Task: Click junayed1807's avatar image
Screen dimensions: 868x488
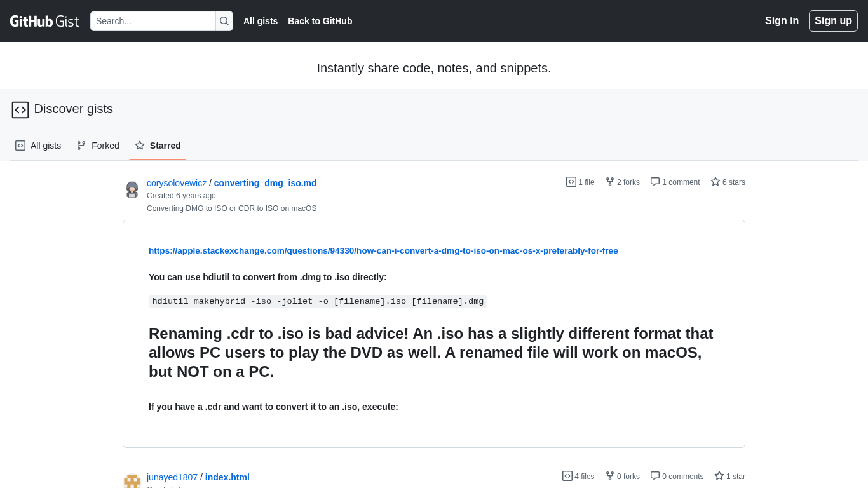Action: [132, 481]
